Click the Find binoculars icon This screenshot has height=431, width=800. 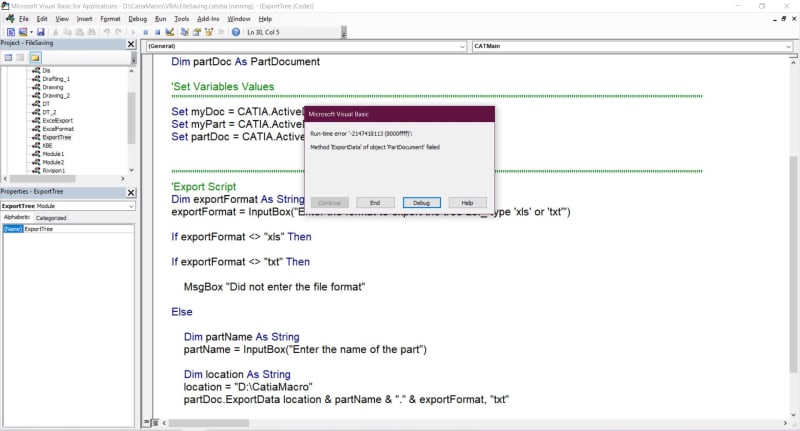91,32
